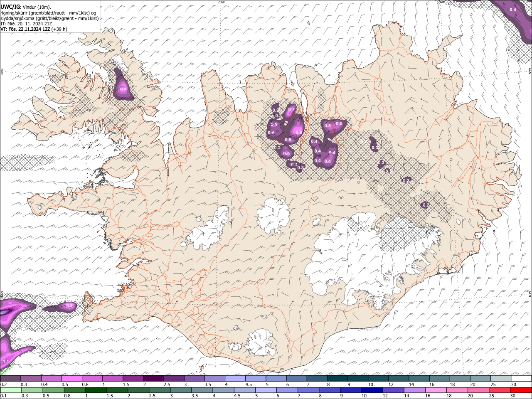Select upper scale swatch between 0.8 and 1
532x399 pixels.
click(x=92, y=378)
